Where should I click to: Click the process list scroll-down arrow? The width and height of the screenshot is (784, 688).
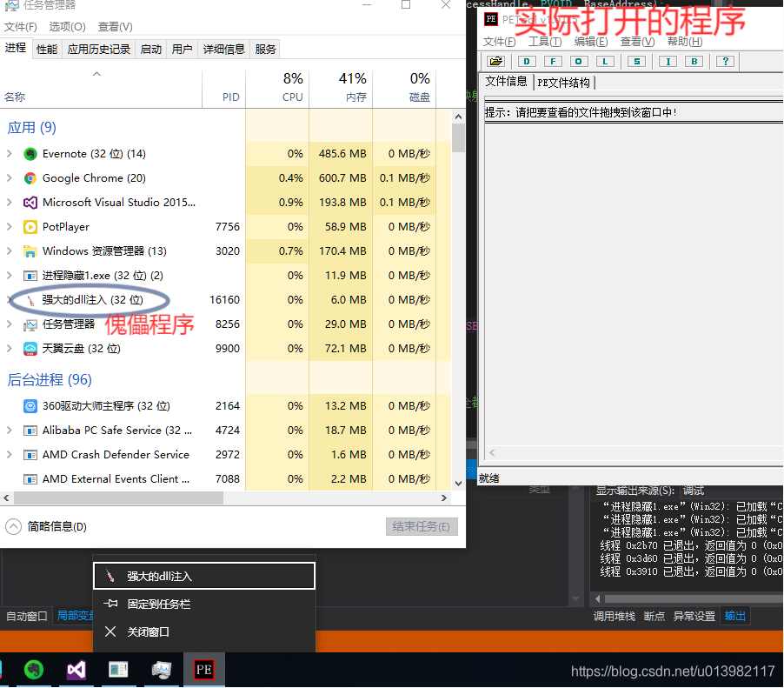tap(458, 484)
